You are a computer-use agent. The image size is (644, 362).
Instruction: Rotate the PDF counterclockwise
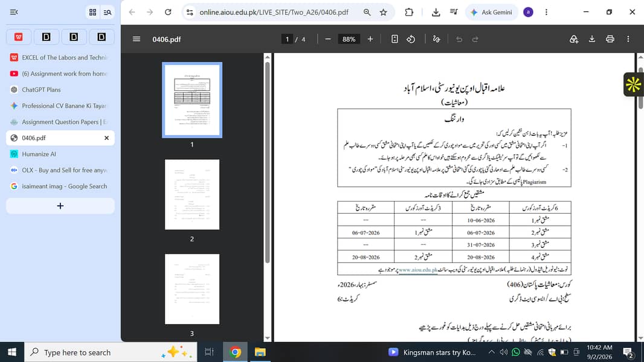[x=411, y=39]
